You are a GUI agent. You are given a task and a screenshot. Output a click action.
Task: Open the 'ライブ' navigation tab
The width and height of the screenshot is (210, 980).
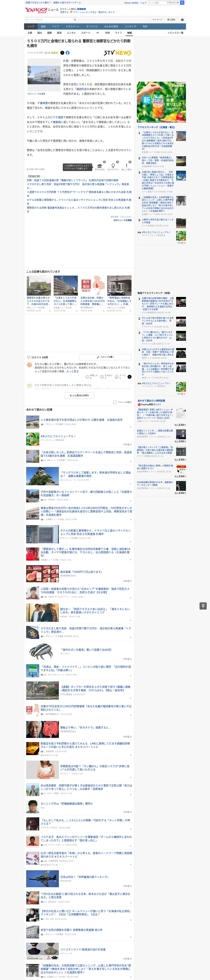[x=56, y=27]
